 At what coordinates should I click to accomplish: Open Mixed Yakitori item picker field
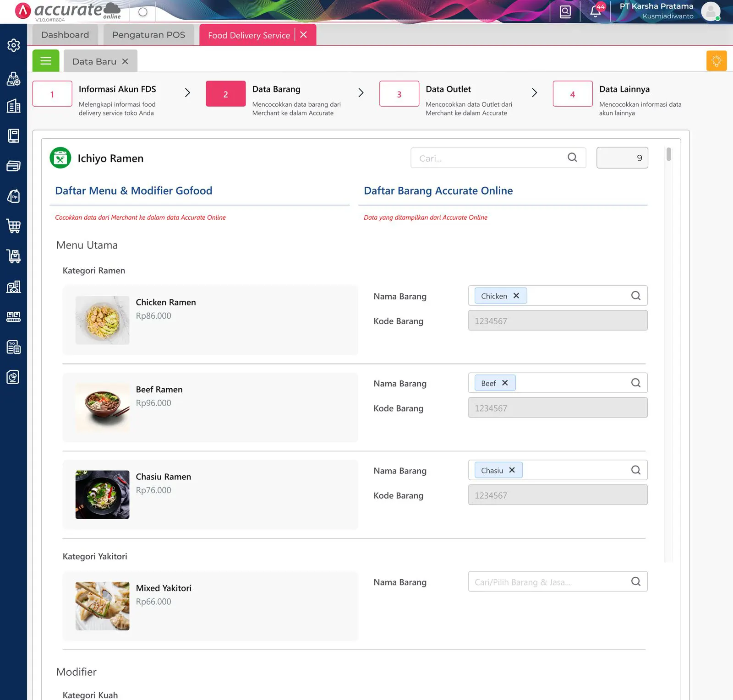550,582
